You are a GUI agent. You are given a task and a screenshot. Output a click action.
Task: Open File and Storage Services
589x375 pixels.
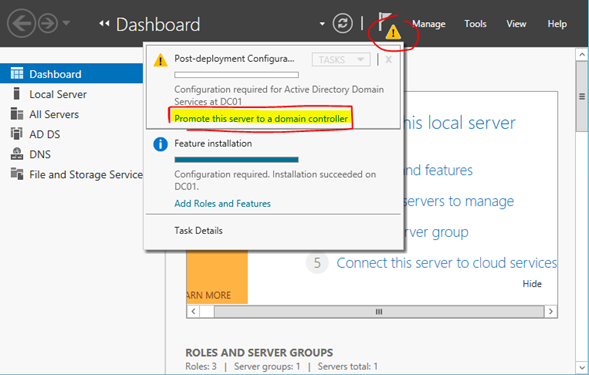point(86,174)
